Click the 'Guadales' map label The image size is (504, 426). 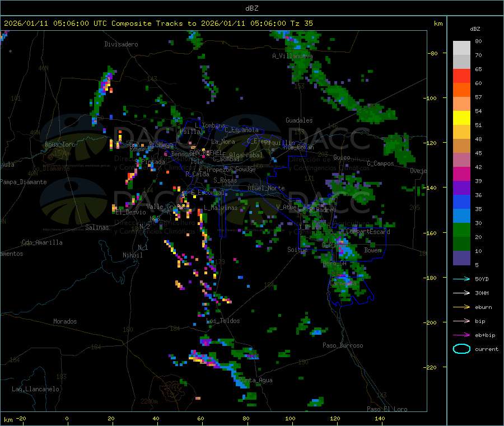coord(299,120)
